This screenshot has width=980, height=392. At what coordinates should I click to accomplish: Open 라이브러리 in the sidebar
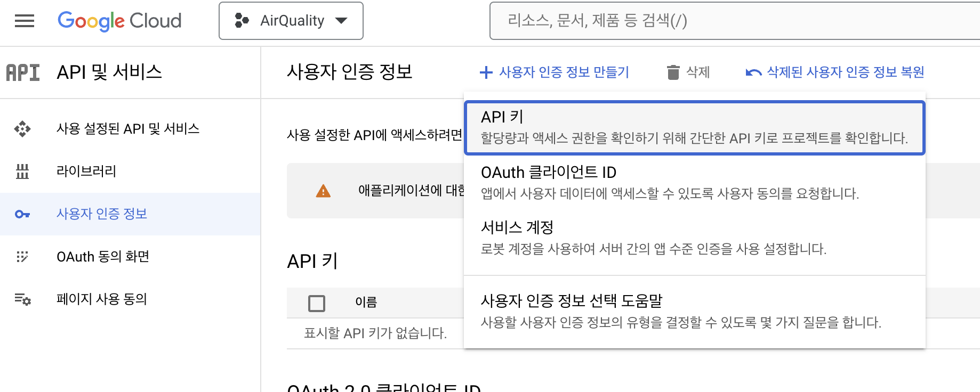click(x=130, y=171)
